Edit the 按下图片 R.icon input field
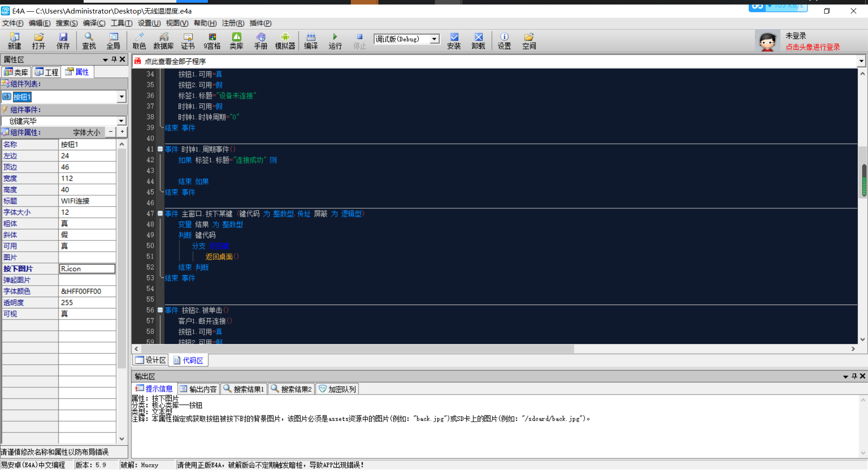The height and width of the screenshot is (470, 868). [x=87, y=268]
